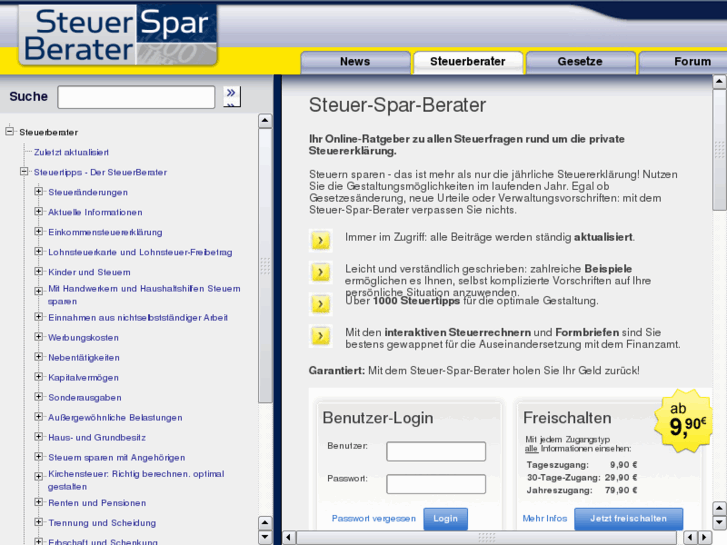Open the Werbungskosten link

83,338
